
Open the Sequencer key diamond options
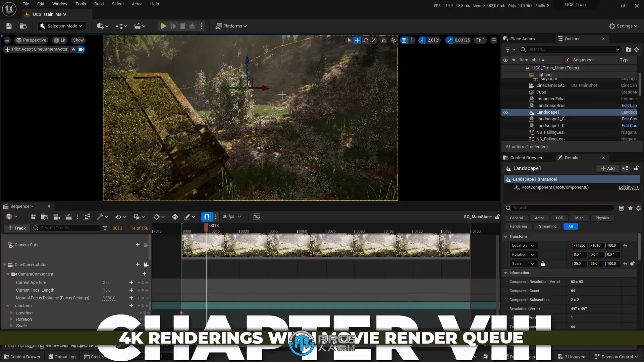click(x=159, y=217)
